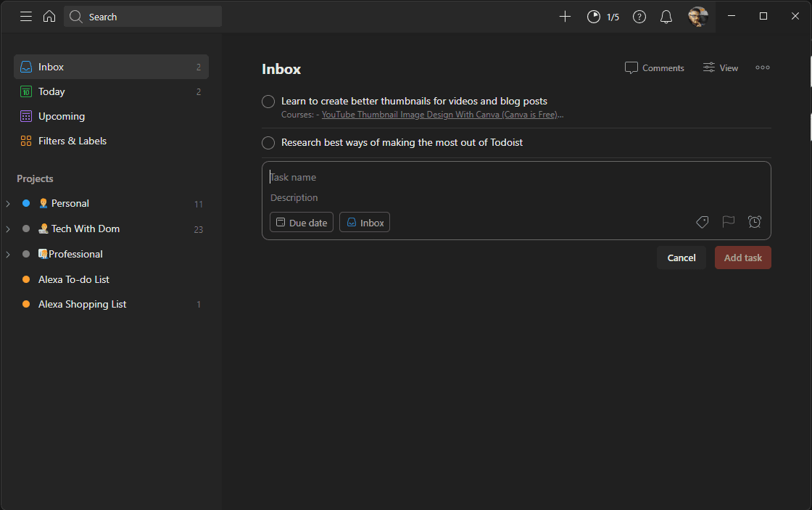Viewport: 812px width, 510px height.
Task: Click the Projects section header
Action: pos(36,178)
